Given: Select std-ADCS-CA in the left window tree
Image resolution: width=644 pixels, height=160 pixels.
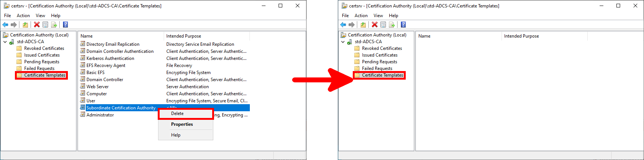Looking at the screenshot, I should click(x=31, y=42).
